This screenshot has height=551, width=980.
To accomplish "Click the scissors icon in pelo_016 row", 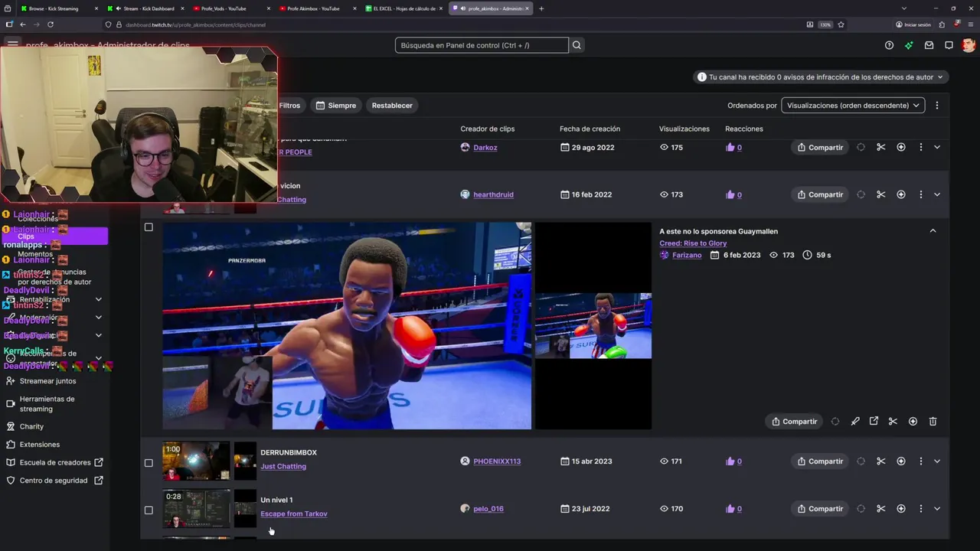I will (880, 509).
